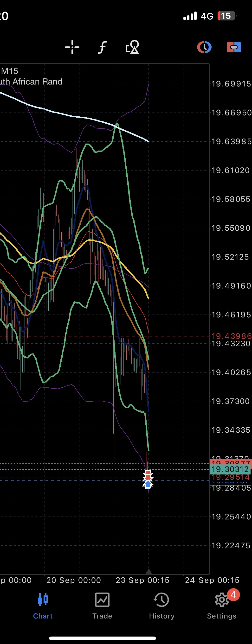Tap the 19.61020 price scale value
Image resolution: width=252 pixels, height=644 pixels.
click(231, 170)
